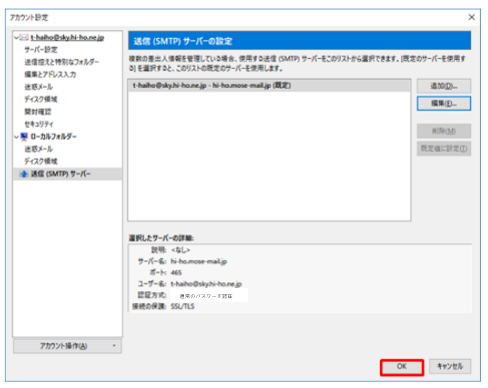Click the 編集(E)... button
This screenshot has width=488, height=388.
click(x=444, y=104)
